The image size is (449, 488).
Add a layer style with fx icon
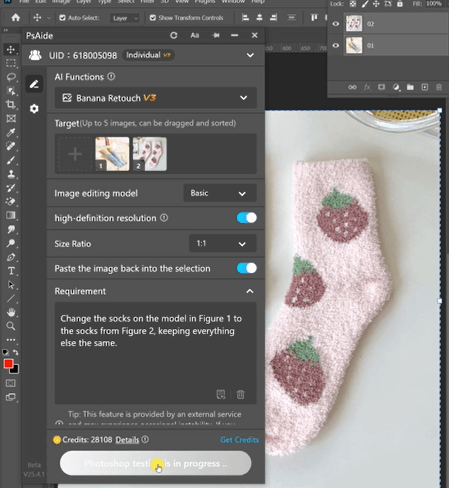coord(367,87)
